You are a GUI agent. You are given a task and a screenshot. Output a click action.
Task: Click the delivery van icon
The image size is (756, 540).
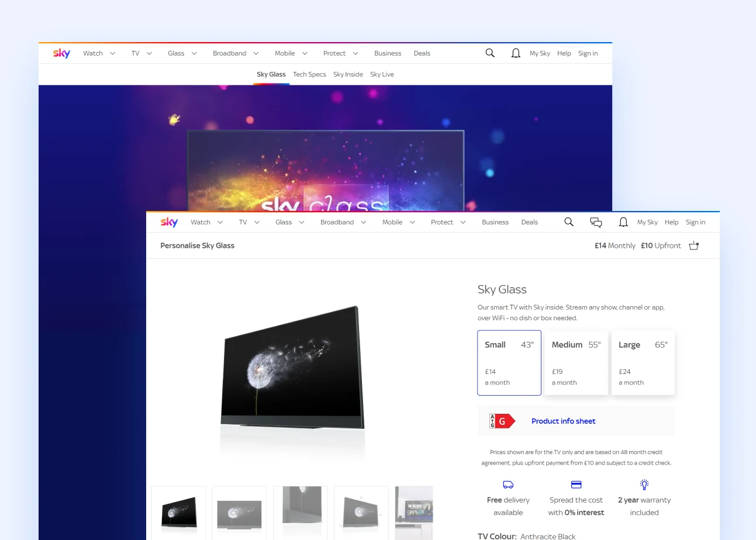[x=508, y=484]
